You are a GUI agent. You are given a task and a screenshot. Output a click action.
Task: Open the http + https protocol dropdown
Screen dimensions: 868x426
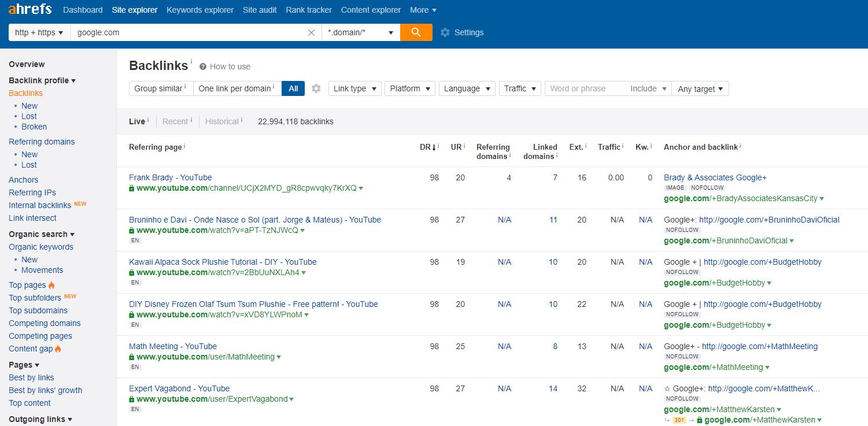(x=39, y=32)
